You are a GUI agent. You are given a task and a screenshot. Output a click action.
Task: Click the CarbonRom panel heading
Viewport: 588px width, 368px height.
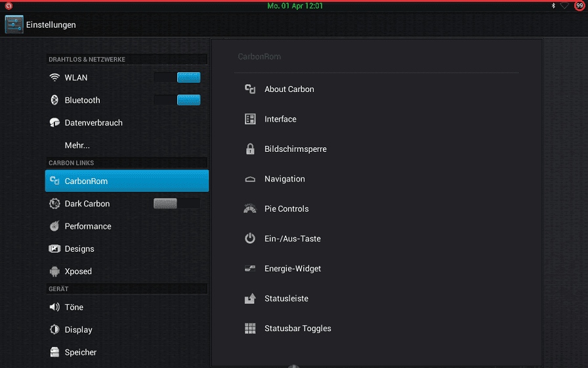(x=259, y=57)
